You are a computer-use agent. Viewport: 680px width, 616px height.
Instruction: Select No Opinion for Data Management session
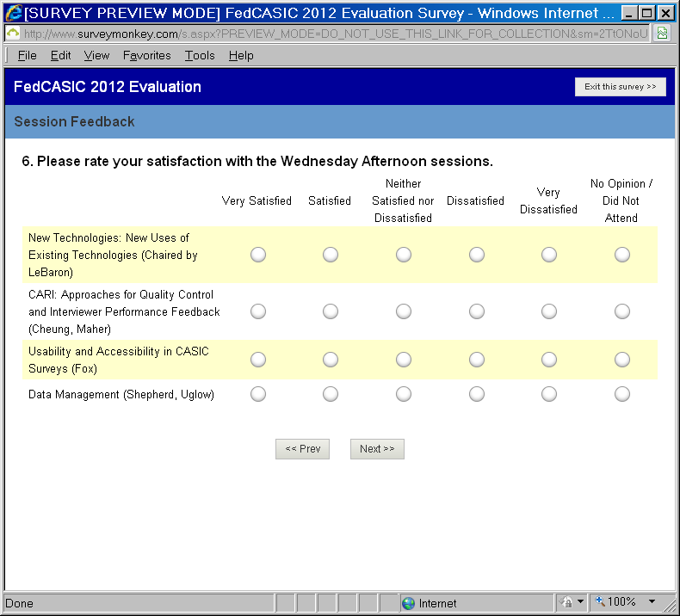tap(621, 394)
